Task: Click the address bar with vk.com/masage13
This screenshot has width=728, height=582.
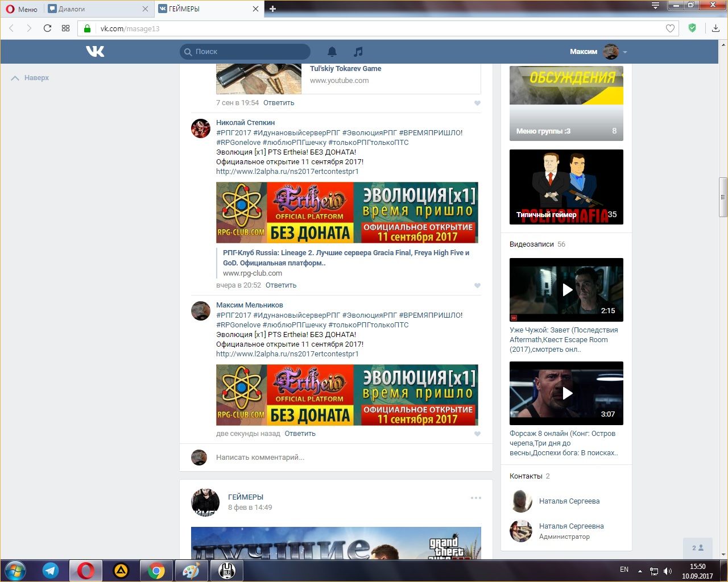Action: (378, 28)
